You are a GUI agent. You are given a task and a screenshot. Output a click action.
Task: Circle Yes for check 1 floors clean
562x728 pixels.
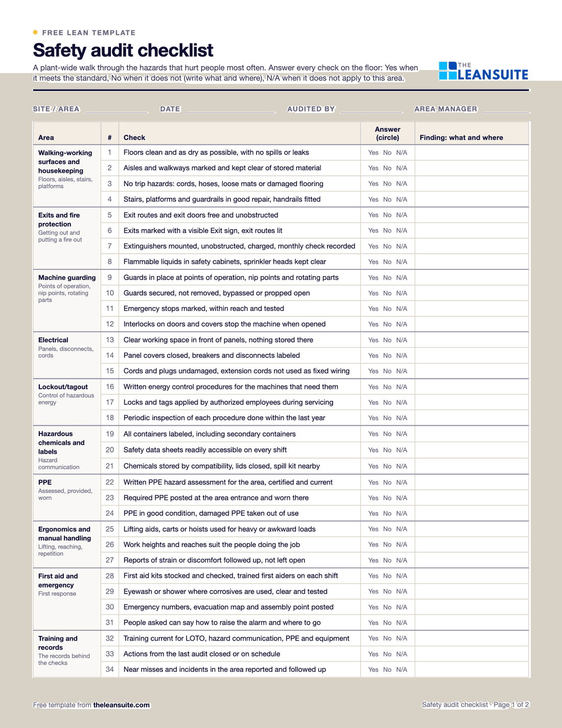(373, 152)
